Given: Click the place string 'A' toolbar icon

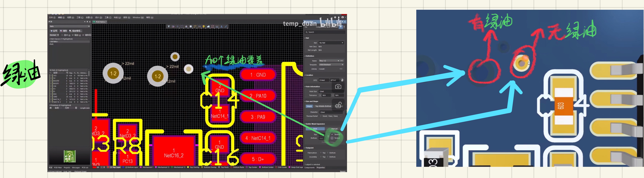Looking at the screenshot, I should pyautogui.click(x=221, y=27).
